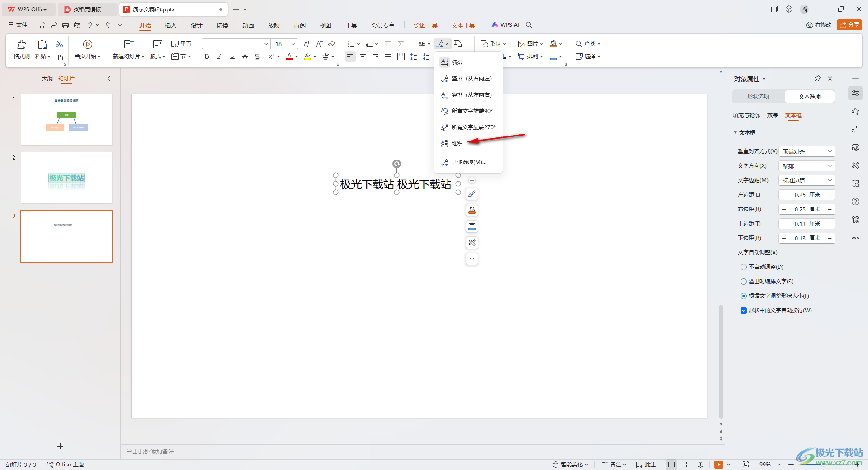Click the Undo arrow icon
Image resolution: width=868 pixels, height=470 pixels.
click(90, 25)
